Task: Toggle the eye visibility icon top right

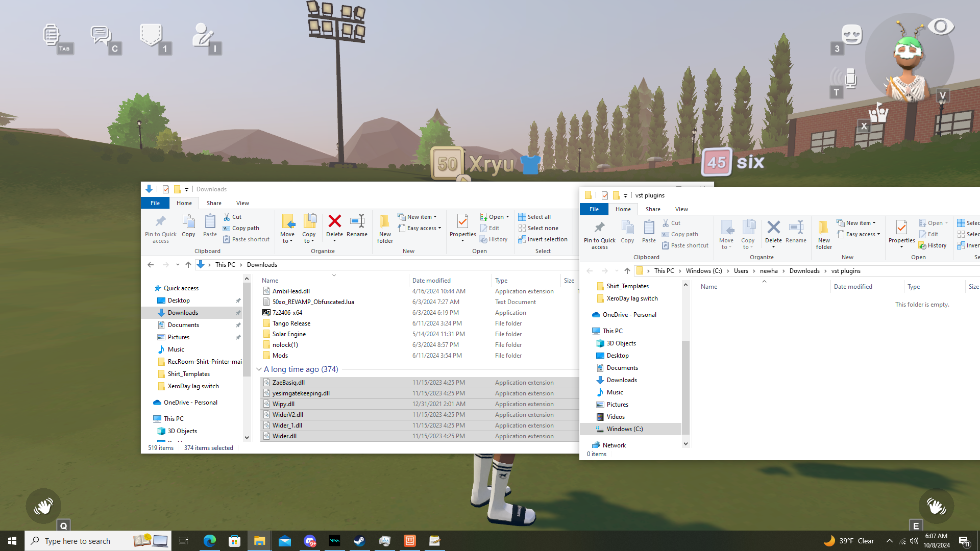Action: click(x=940, y=26)
